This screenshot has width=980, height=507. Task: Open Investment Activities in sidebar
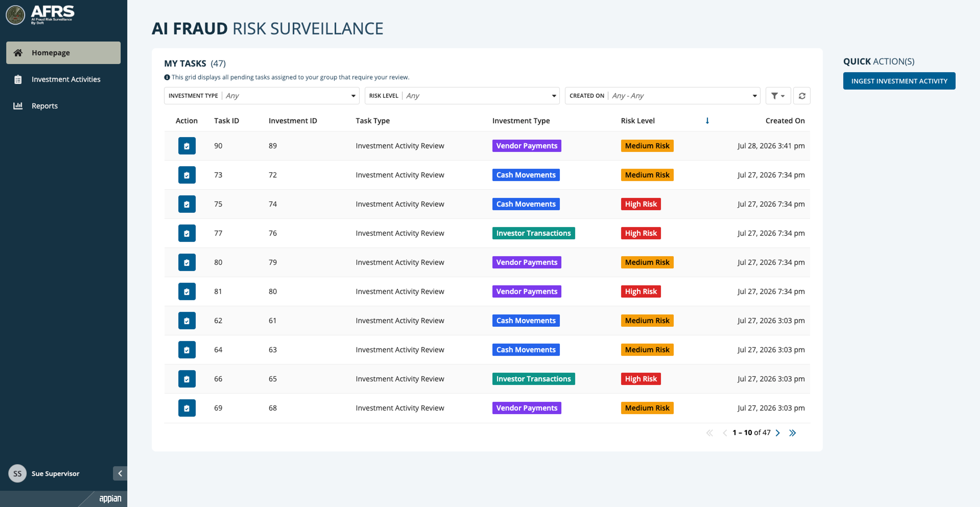coord(63,79)
